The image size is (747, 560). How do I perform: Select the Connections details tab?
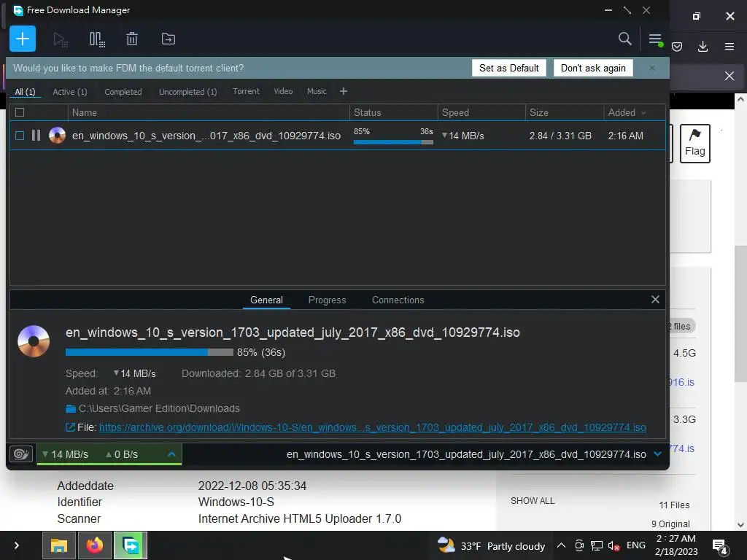pyautogui.click(x=398, y=300)
